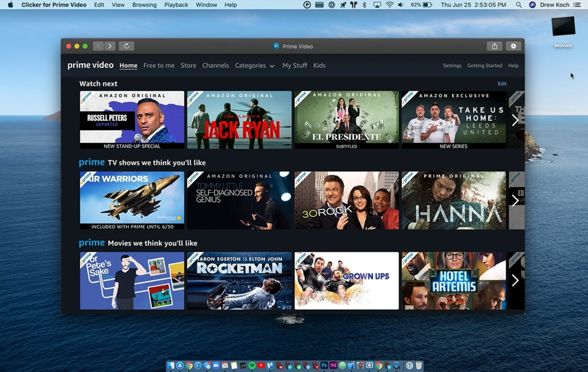Open the Channels tab
Image resolution: width=588 pixels, height=372 pixels.
pyautogui.click(x=216, y=65)
